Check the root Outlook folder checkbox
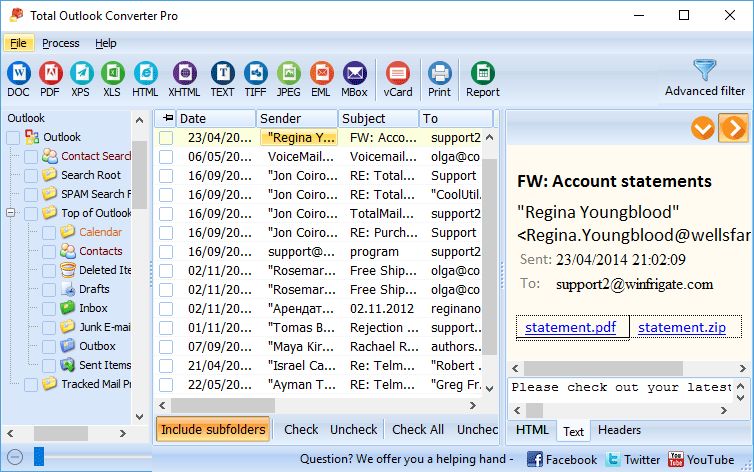The width and height of the screenshot is (754, 472). pyautogui.click(x=13, y=137)
